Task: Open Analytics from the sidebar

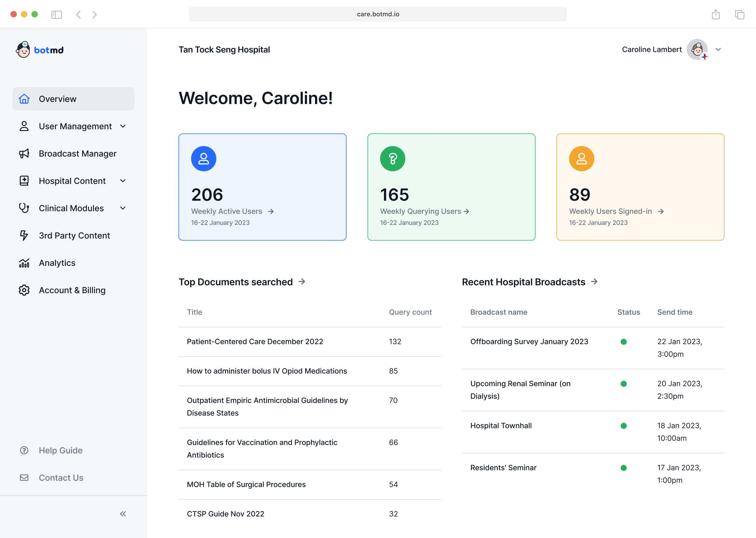Action: (x=57, y=263)
